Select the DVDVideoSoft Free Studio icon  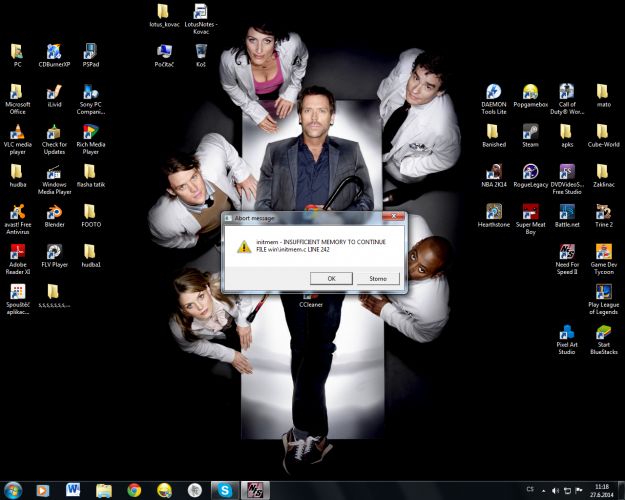tap(567, 180)
